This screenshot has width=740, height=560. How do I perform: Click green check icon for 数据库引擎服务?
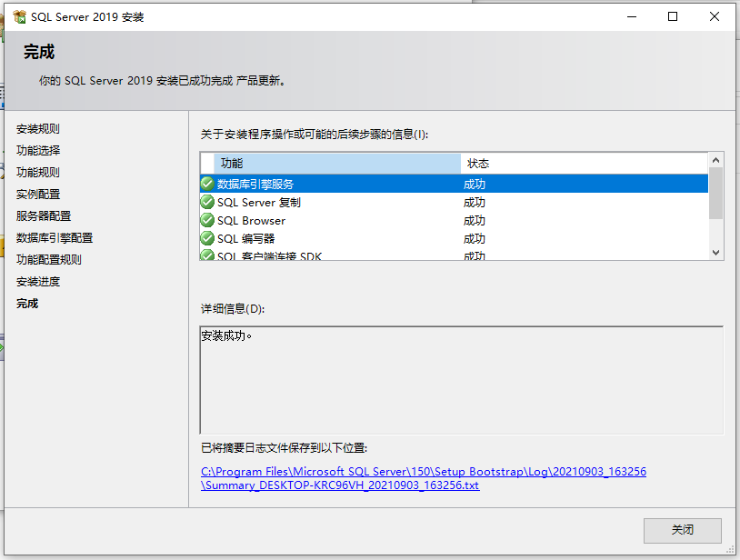[207, 184]
